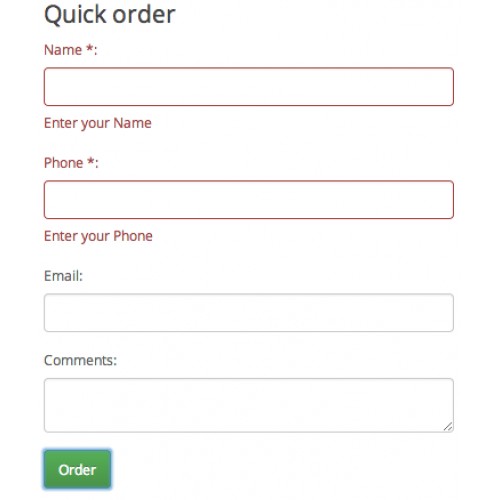Image resolution: width=500 pixels, height=500 pixels.
Task: Activate the optional email address box
Action: (x=249, y=313)
